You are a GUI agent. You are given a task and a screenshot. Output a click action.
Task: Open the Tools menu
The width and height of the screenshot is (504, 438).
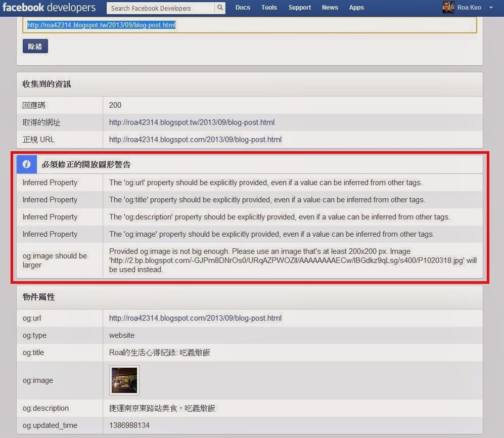pyautogui.click(x=269, y=8)
